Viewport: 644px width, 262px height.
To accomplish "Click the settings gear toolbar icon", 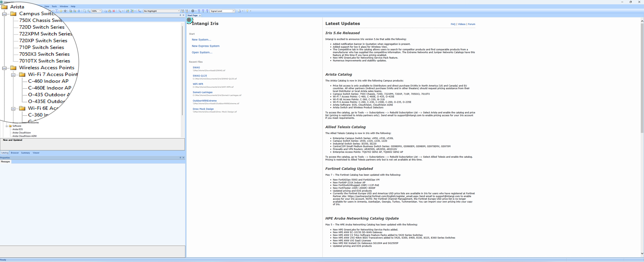I will click(x=193, y=11).
